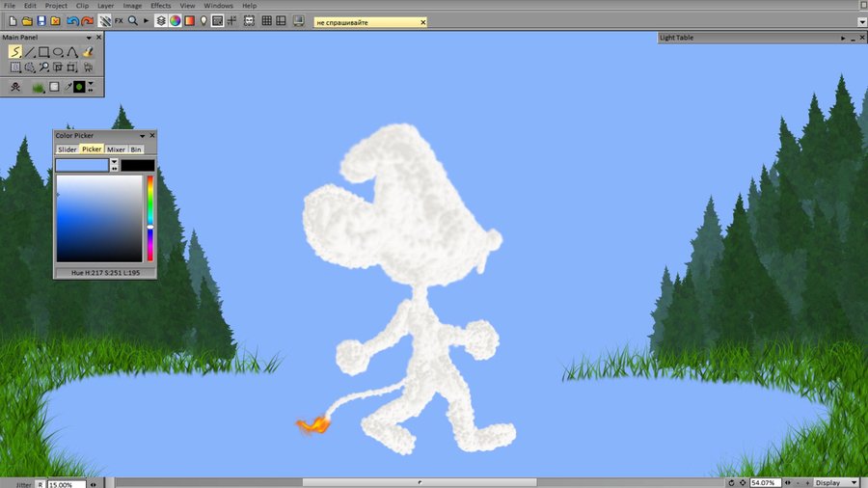Open the File menu
The height and width of the screenshot is (488, 868).
[x=10, y=6]
